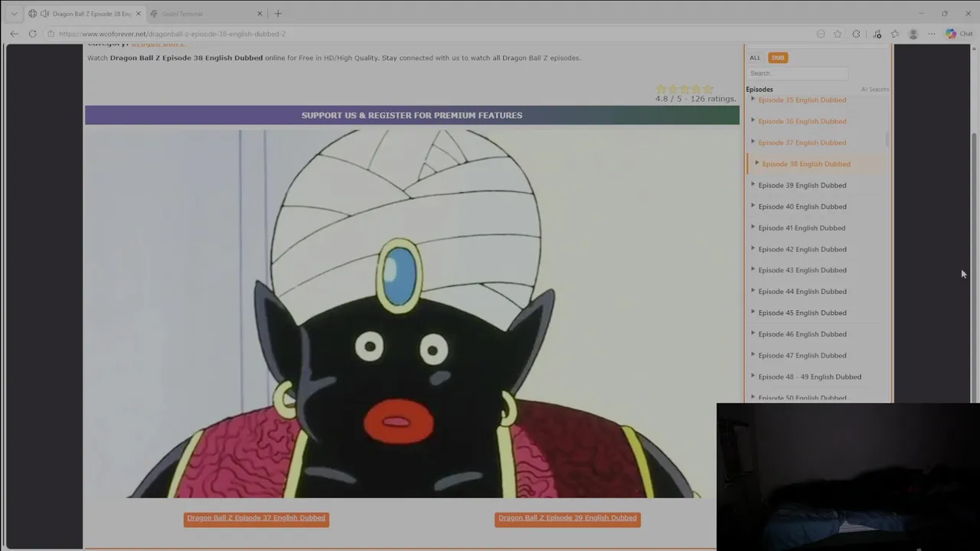Expand Episode 38 English Dubbed arrow
Image resolution: width=980 pixels, height=551 pixels.
point(756,163)
